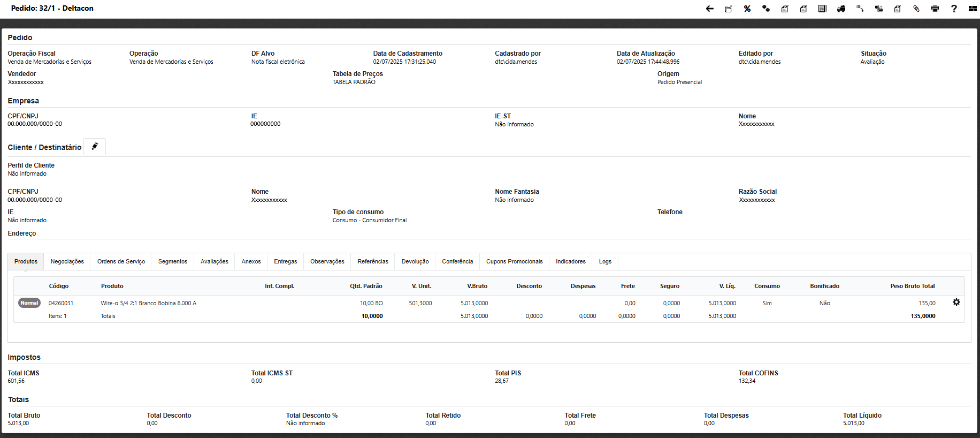980x438 pixels.
Task: Open product row gear settings
Action: [x=956, y=303]
